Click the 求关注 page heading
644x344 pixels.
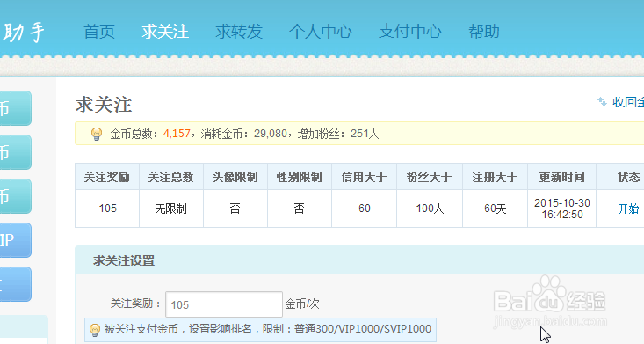coord(104,105)
